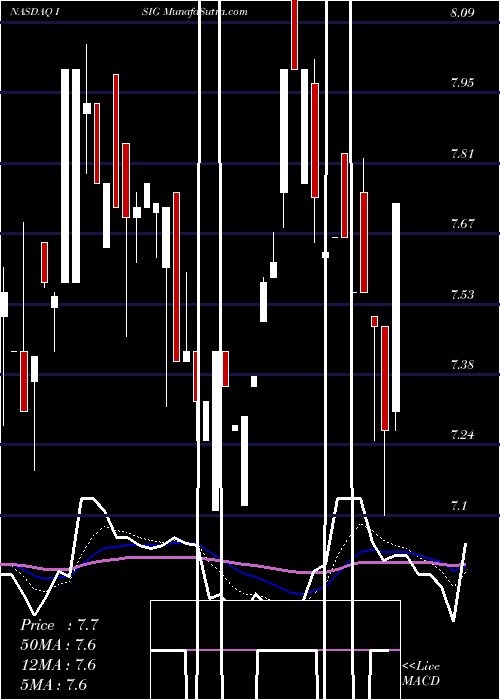
Task: Click the MunafaSutra.com source text
Action: pos(205,12)
